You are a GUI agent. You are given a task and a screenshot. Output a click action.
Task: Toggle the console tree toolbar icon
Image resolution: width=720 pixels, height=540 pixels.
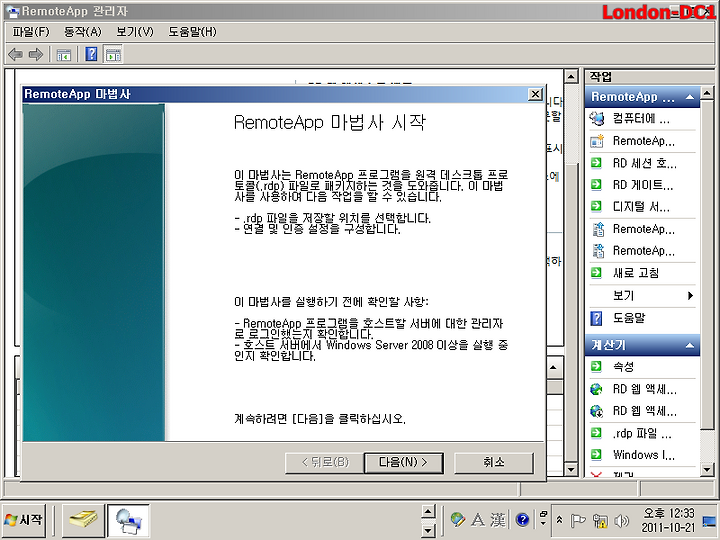click(x=63, y=55)
